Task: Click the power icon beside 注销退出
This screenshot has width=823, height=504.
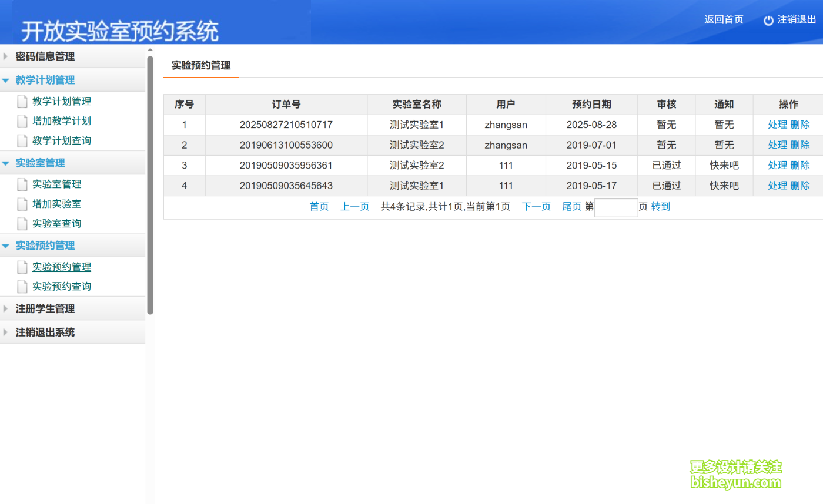Action: coord(768,20)
